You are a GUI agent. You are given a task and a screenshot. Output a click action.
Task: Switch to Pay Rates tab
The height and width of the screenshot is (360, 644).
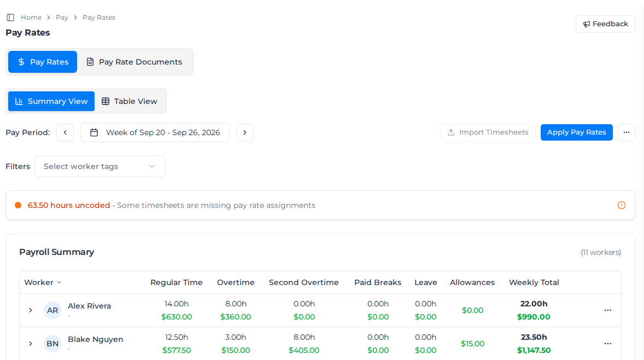click(x=43, y=62)
